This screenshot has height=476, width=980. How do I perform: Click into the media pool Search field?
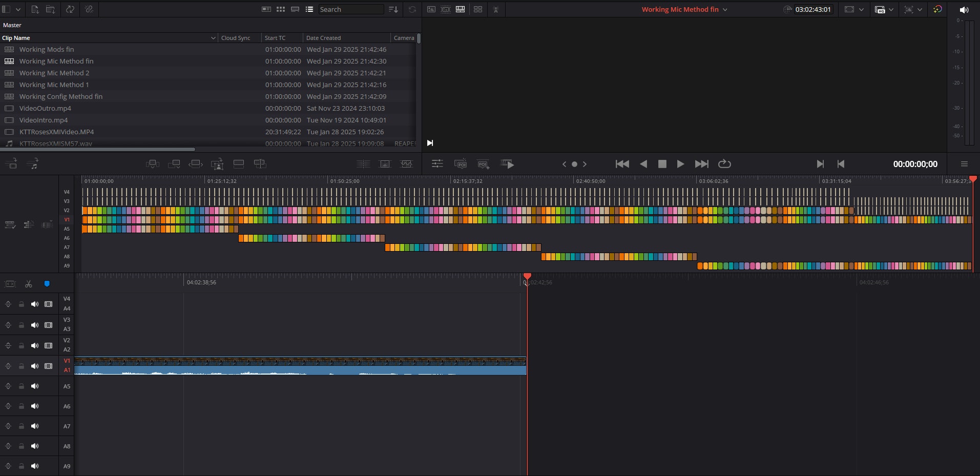click(x=350, y=9)
